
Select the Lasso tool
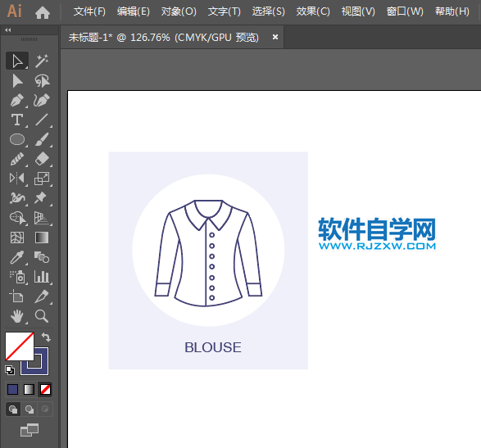click(42, 80)
